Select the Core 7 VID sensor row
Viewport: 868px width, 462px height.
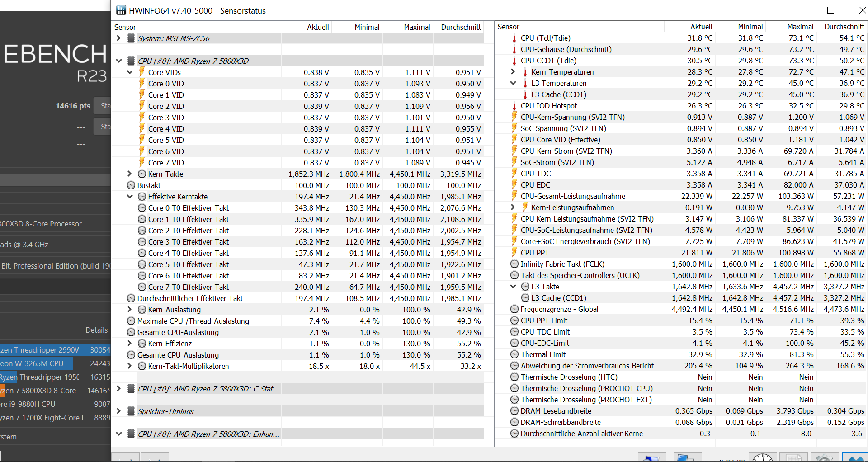(x=298, y=163)
